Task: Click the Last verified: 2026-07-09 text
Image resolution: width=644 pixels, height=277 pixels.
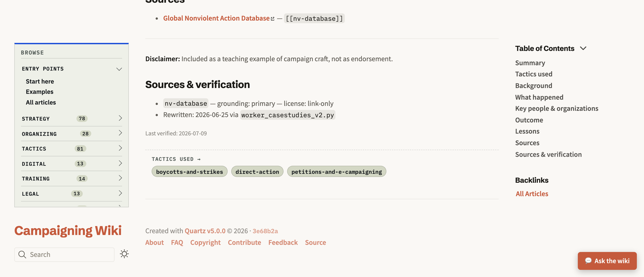Action: click(x=176, y=133)
